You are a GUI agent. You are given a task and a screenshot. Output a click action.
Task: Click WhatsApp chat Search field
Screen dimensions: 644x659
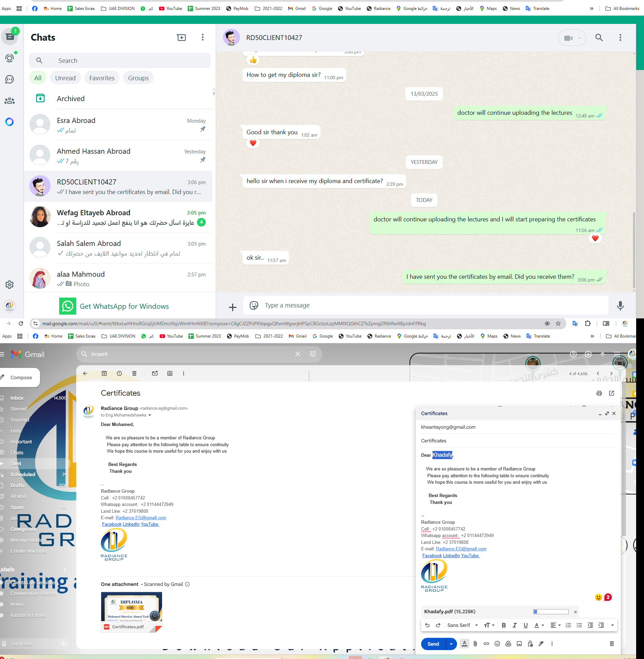point(120,60)
